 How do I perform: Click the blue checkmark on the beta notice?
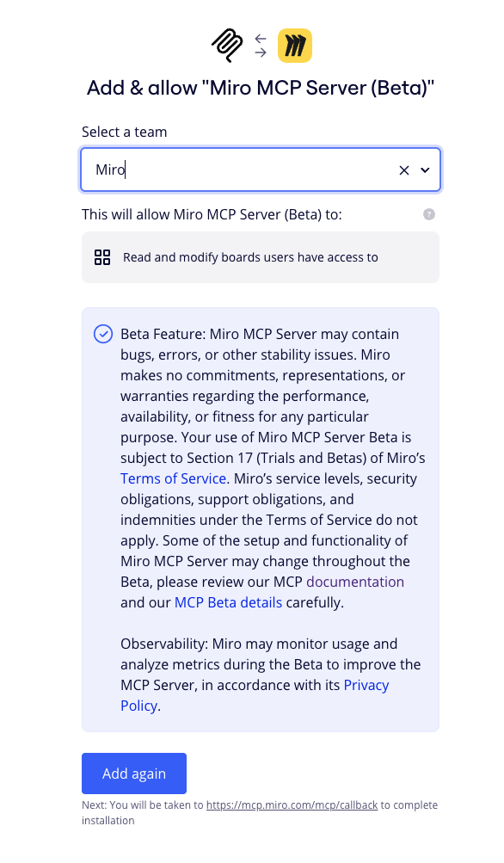coord(104,334)
